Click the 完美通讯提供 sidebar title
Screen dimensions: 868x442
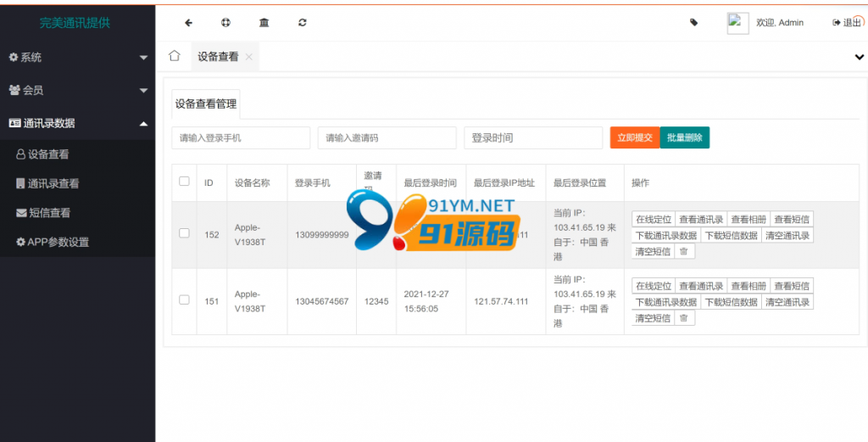[x=75, y=23]
